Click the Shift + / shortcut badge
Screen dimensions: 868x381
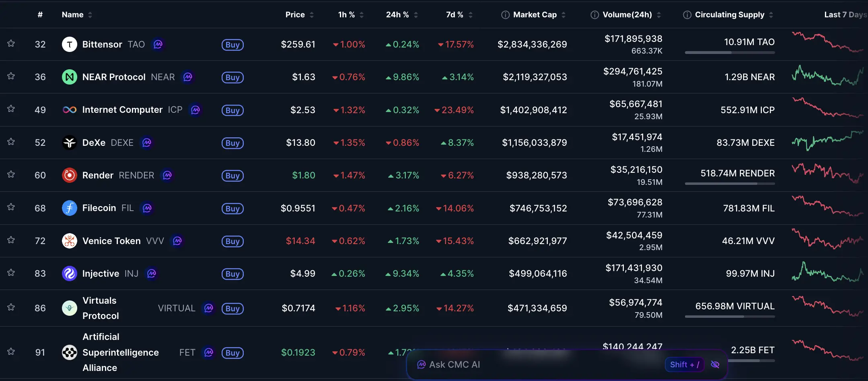[x=685, y=364]
